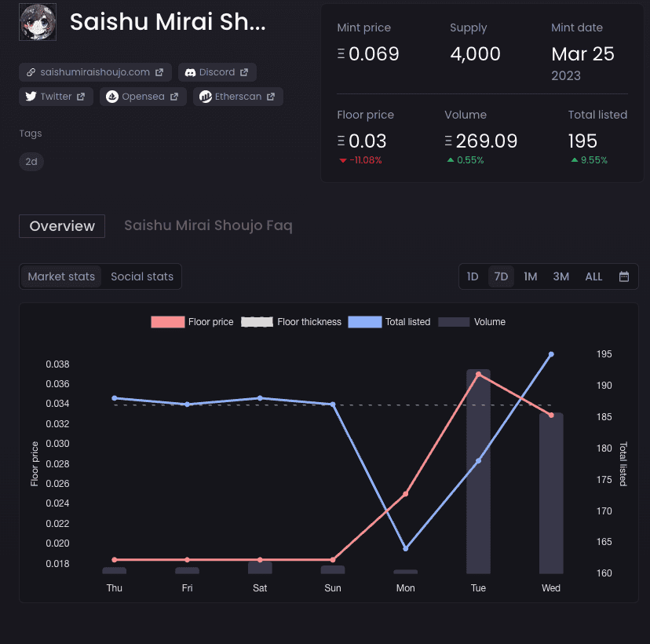650x644 pixels.
Task: Click the total listed value 195
Action: pyautogui.click(x=582, y=141)
